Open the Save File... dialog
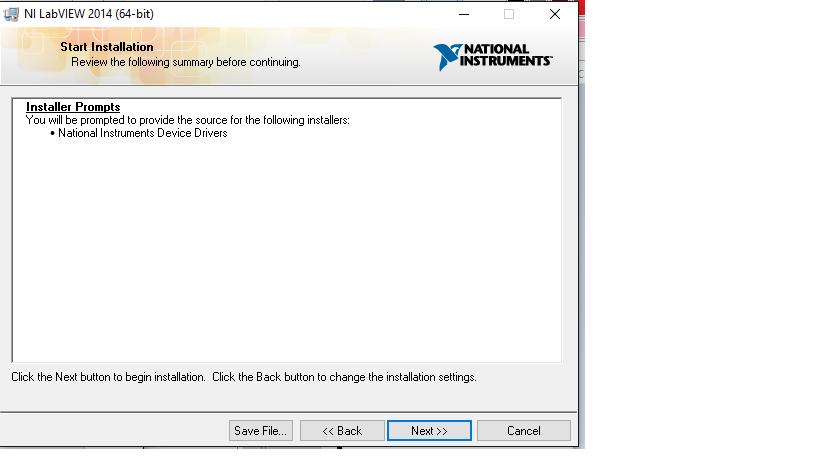Viewport: 816px width, 460px height. click(261, 431)
